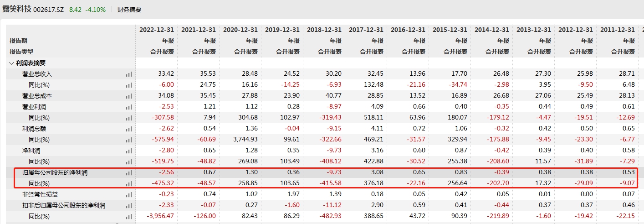Click the 净利润 row label
The height and width of the screenshot is (224, 644).
pyautogui.click(x=31, y=151)
